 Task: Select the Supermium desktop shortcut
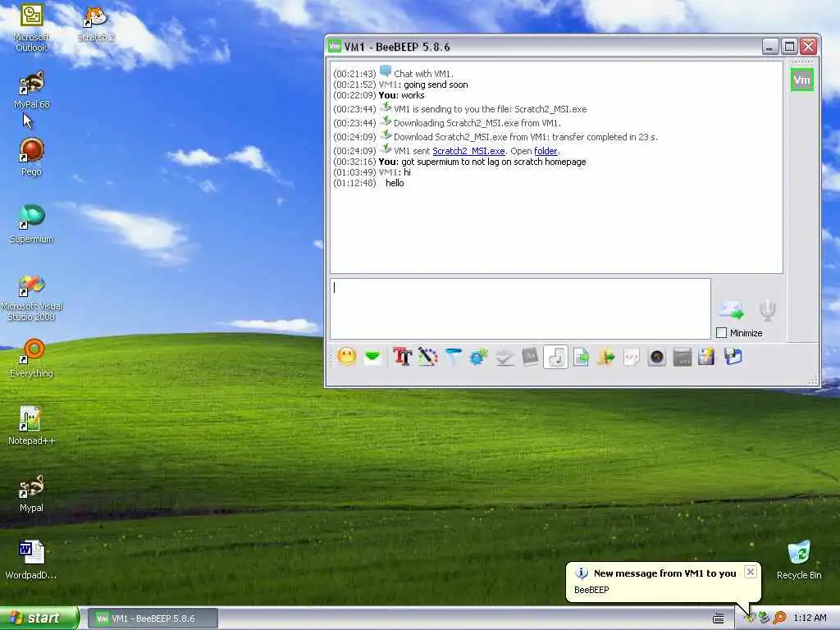[x=31, y=225]
